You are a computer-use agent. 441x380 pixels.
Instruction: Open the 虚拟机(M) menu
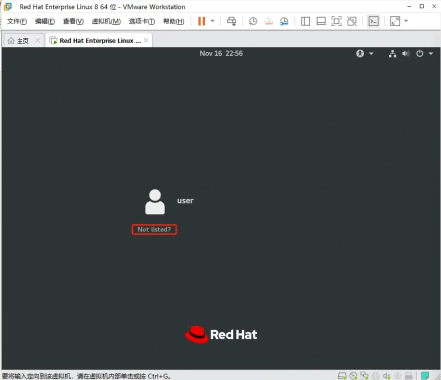(106, 21)
